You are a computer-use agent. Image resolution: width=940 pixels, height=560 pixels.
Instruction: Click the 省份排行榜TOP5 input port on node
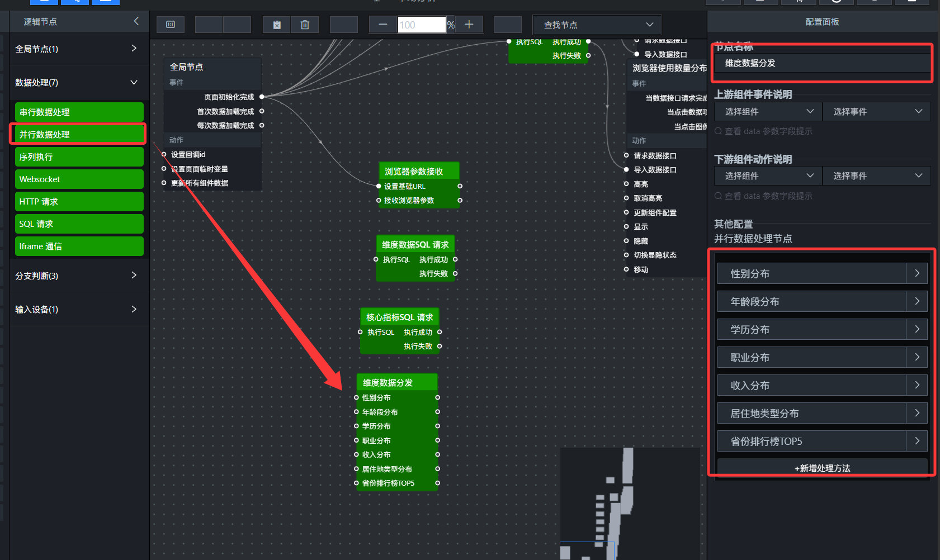[357, 483]
